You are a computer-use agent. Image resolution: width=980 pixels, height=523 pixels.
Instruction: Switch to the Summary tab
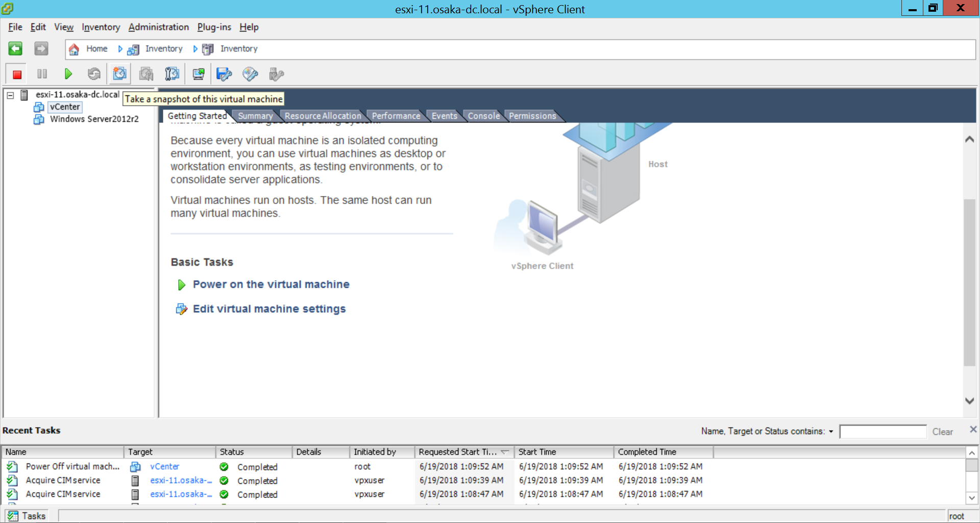point(255,116)
